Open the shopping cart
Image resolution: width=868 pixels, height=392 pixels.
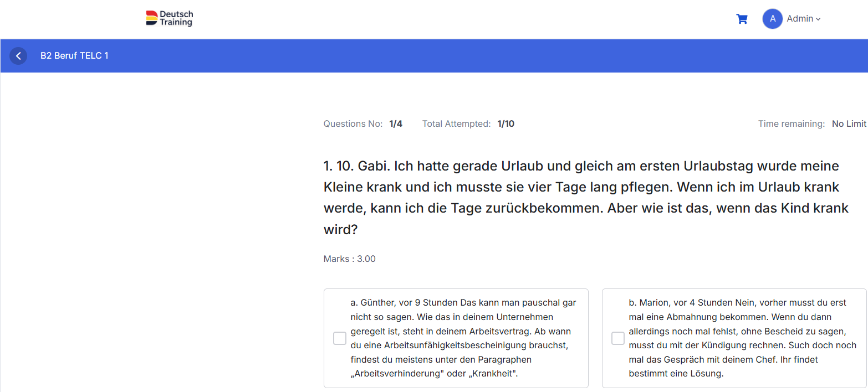742,19
